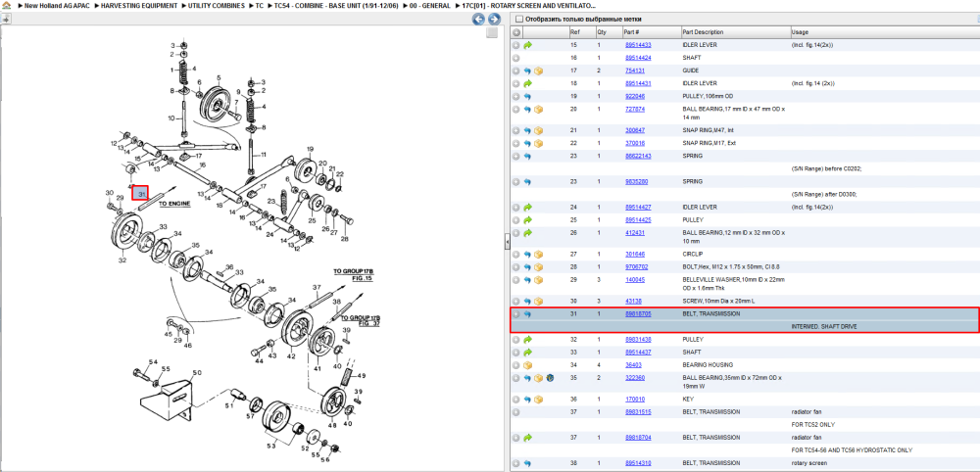Click the plus icon in the table header
980x472 pixels.
click(516, 32)
